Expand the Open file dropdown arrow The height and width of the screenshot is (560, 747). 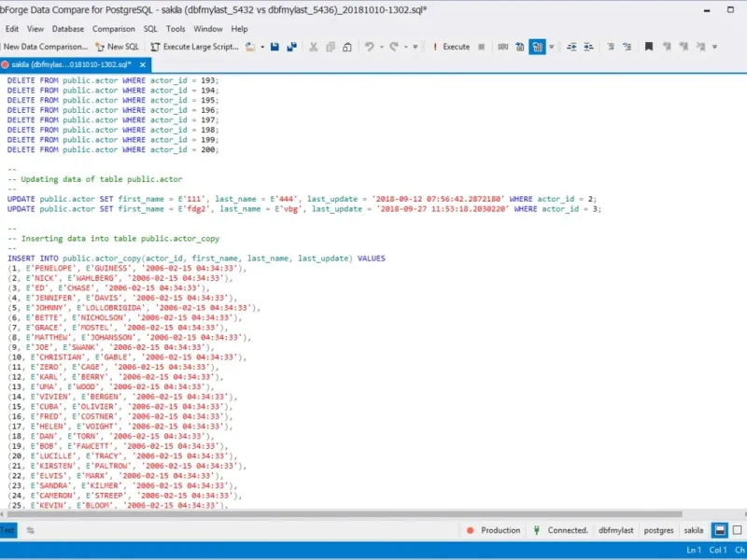[x=262, y=47]
